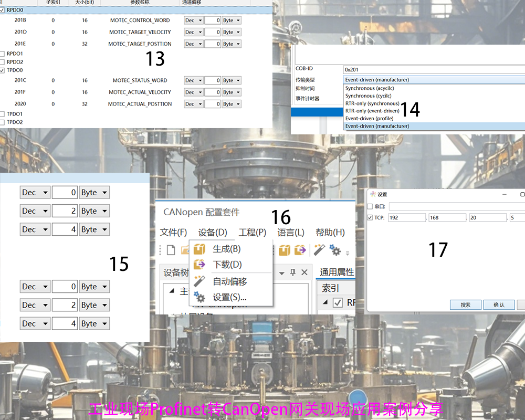The height and width of the screenshot is (420, 525).
Task: Click the empty 串口 text field
Action: pyautogui.click(x=457, y=207)
